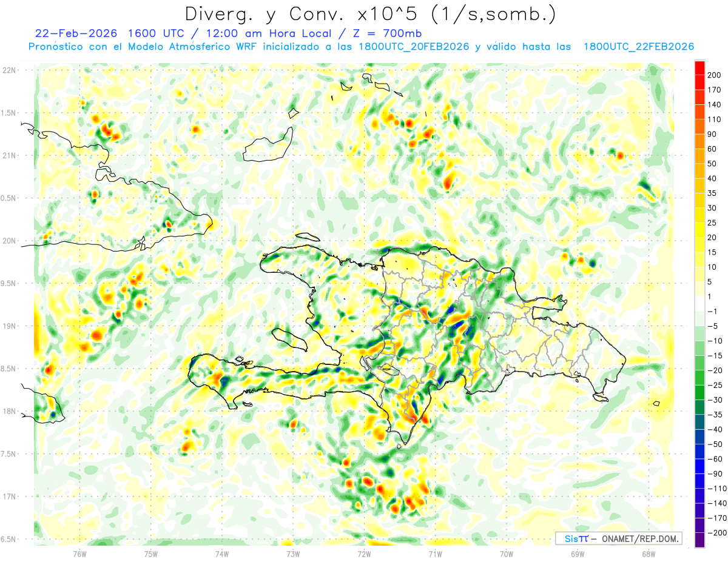Click the "-90" legend label
This screenshot has width=728, height=562.
pos(716,474)
